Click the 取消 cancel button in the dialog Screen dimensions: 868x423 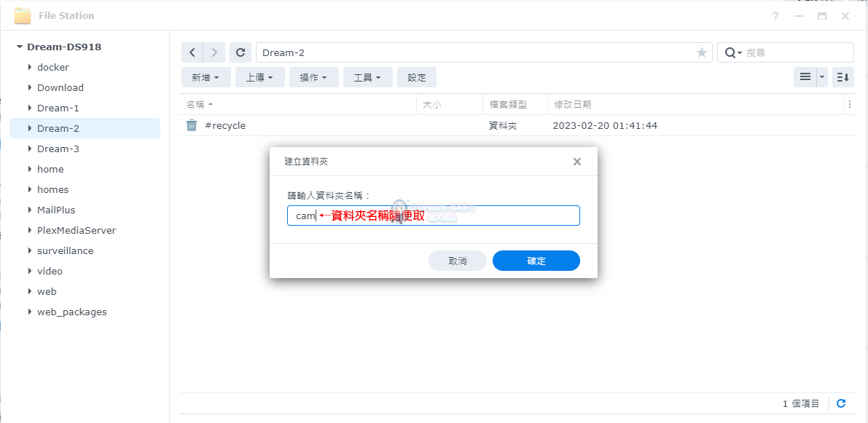click(x=457, y=260)
